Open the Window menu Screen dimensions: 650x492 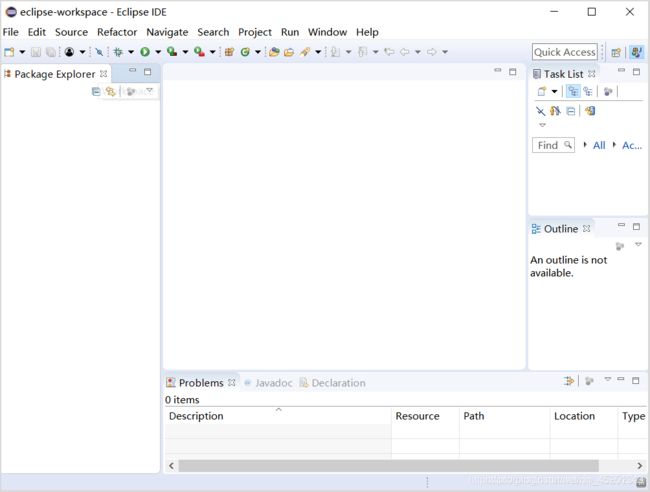(x=327, y=32)
